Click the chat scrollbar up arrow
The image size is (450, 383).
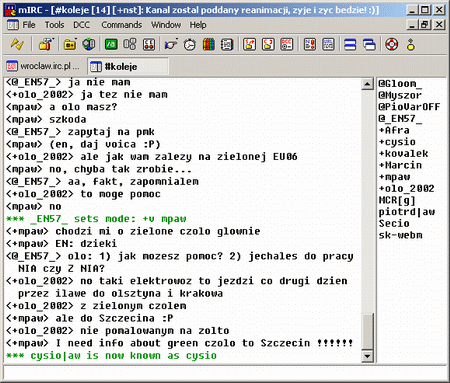click(367, 84)
